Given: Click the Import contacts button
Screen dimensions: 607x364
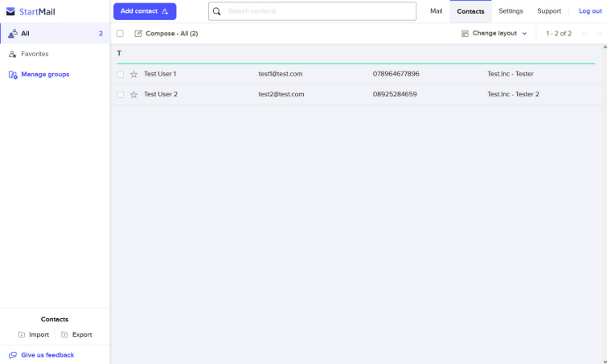Looking at the screenshot, I should [x=34, y=334].
